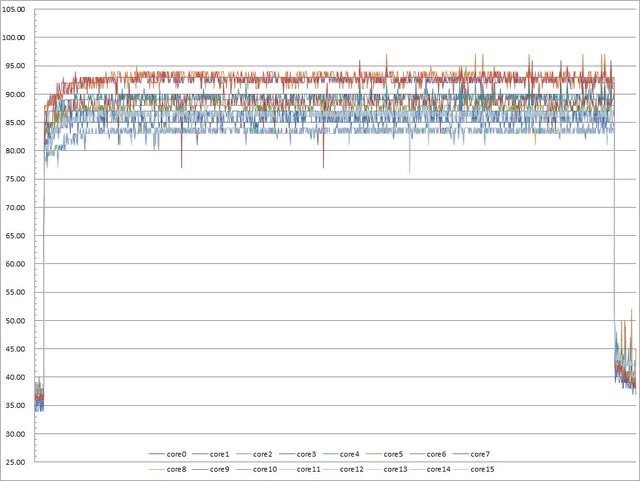Click the 75.00 y-axis label
Image resolution: width=640 pixels, height=481 pixels.
[18, 180]
